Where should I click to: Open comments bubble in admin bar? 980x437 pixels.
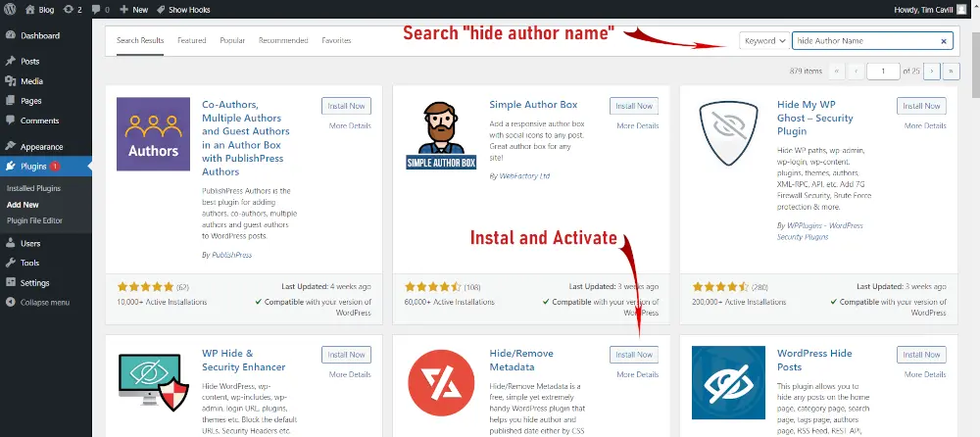[100, 10]
